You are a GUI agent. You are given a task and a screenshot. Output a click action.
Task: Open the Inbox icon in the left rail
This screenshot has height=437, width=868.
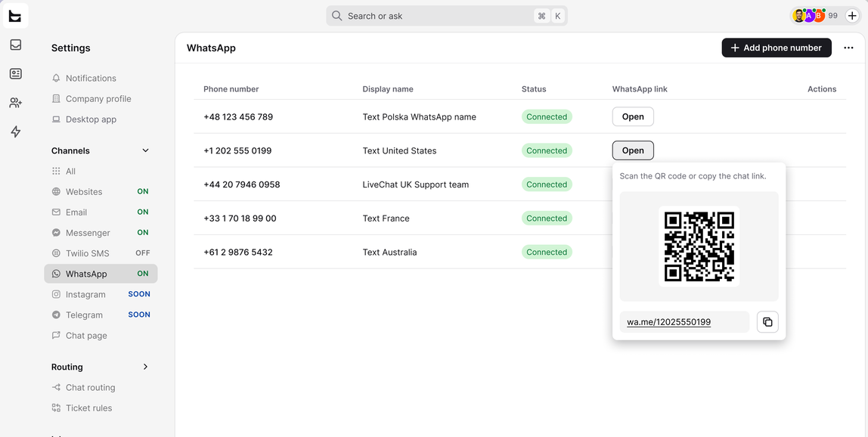15,45
